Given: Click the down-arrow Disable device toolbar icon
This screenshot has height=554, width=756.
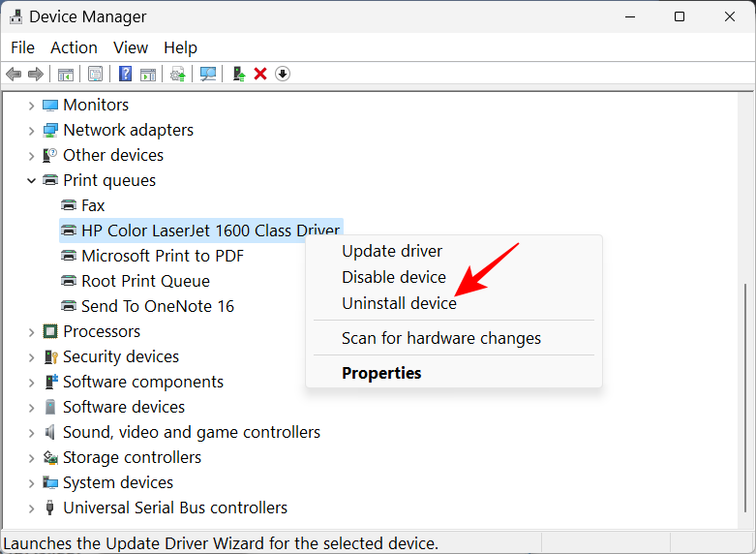Looking at the screenshot, I should [x=283, y=74].
